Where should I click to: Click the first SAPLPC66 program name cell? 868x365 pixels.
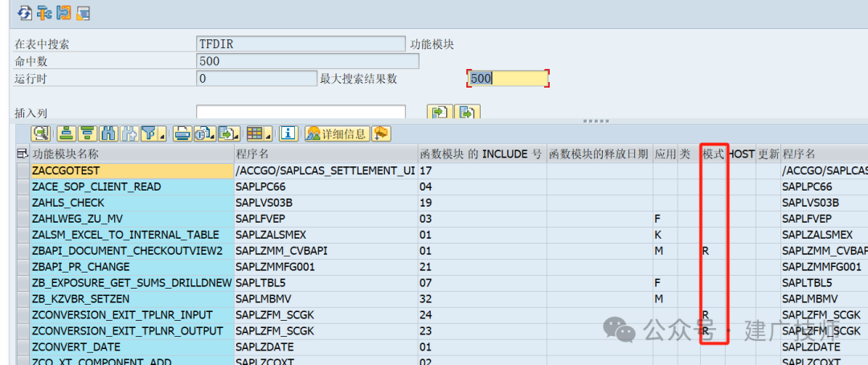(325, 187)
